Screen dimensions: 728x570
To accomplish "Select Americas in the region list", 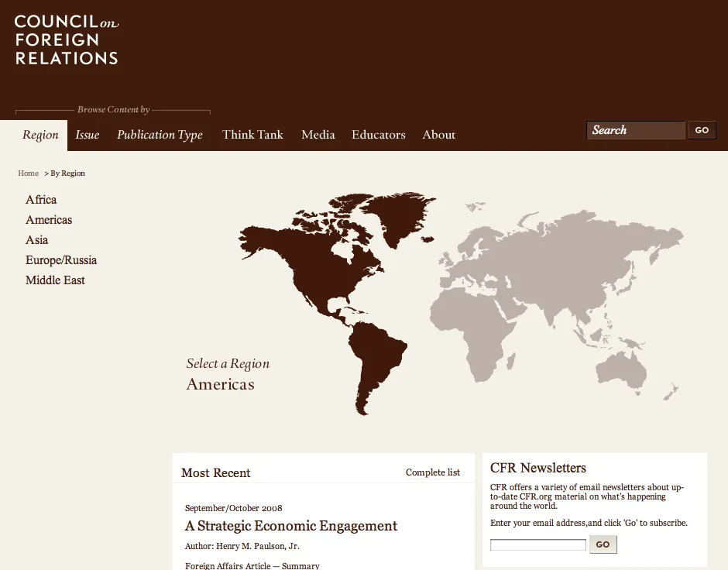I will [x=49, y=219].
